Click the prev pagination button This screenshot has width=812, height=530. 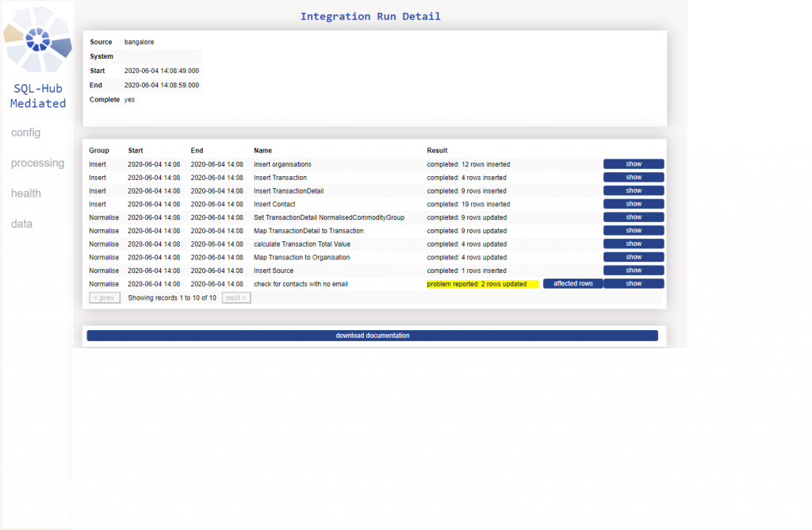coord(105,298)
